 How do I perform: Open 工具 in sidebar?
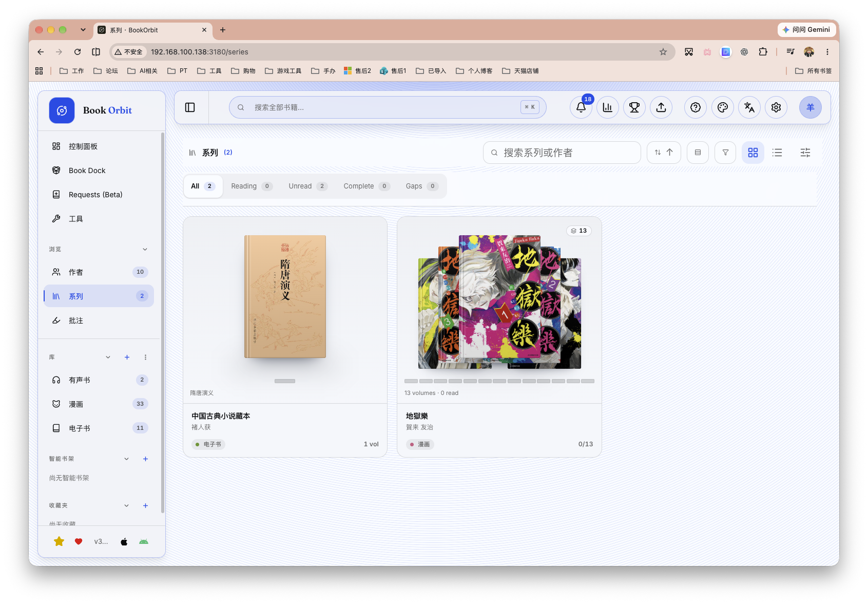pyautogui.click(x=99, y=219)
